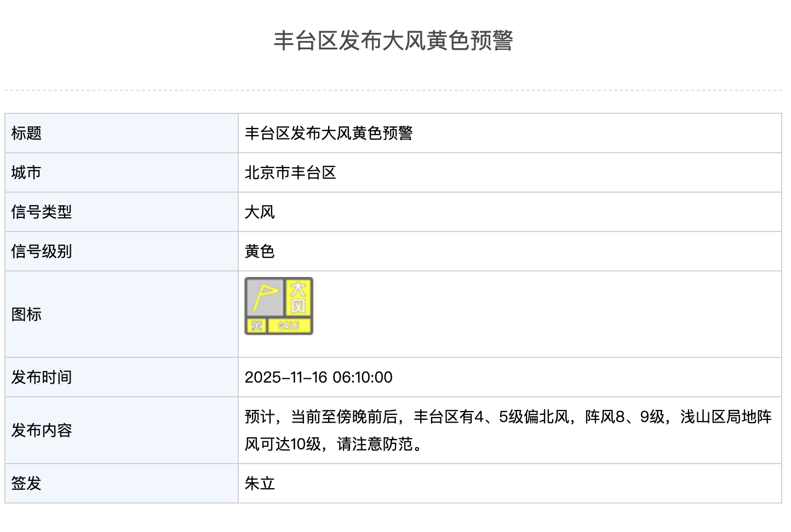Select the 发布时间 row label
This screenshot has width=791, height=532.
click(x=42, y=377)
